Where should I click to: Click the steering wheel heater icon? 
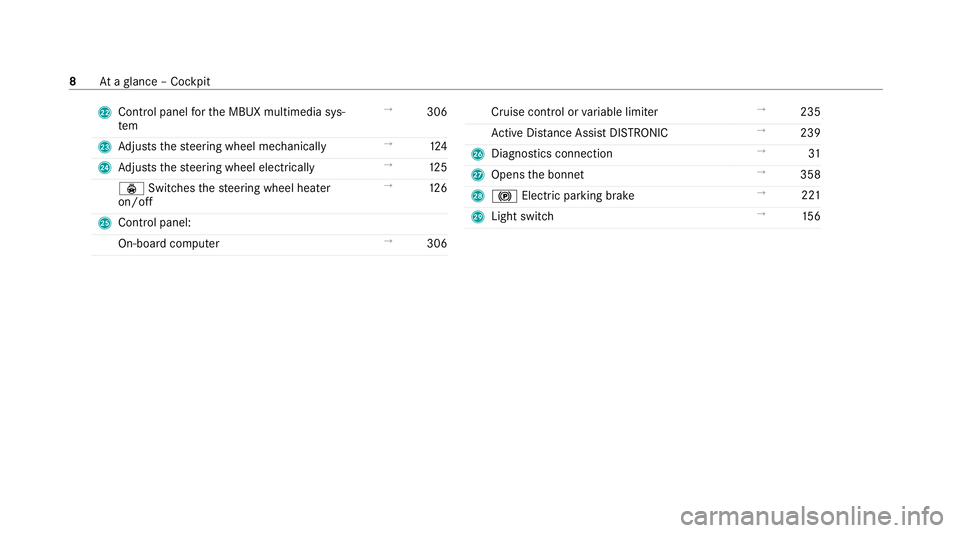tap(132, 188)
